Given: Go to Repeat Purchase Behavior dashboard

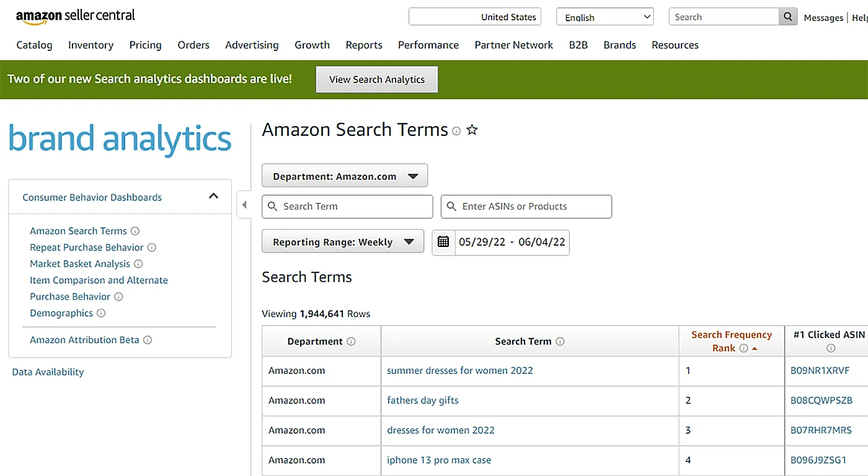Looking at the screenshot, I should click(x=87, y=247).
